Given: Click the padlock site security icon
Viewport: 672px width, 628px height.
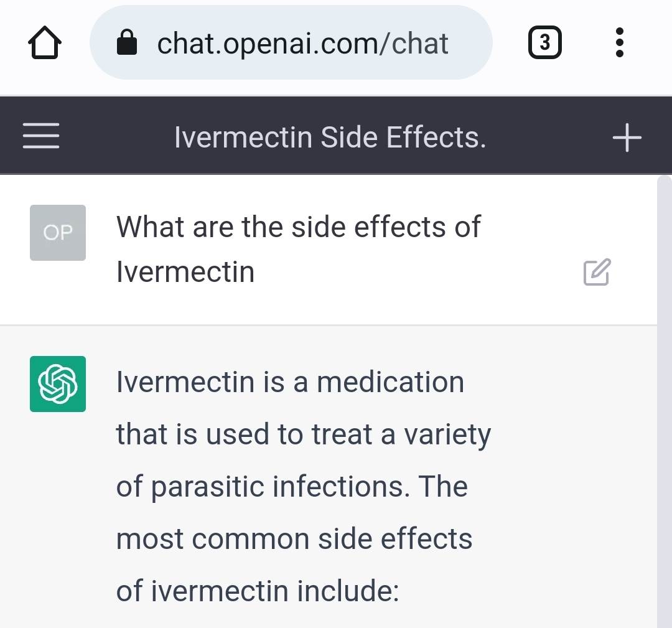Looking at the screenshot, I should pos(127,44).
